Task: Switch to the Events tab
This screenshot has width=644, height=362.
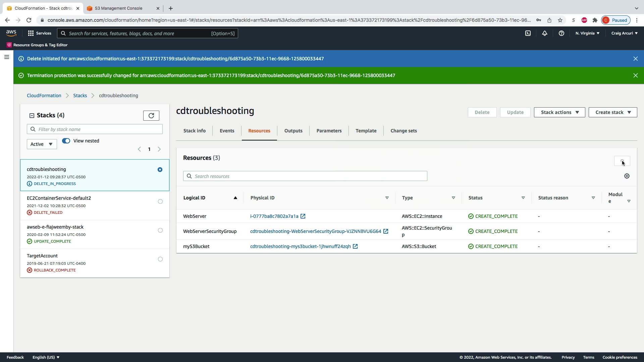Action: 227,131
